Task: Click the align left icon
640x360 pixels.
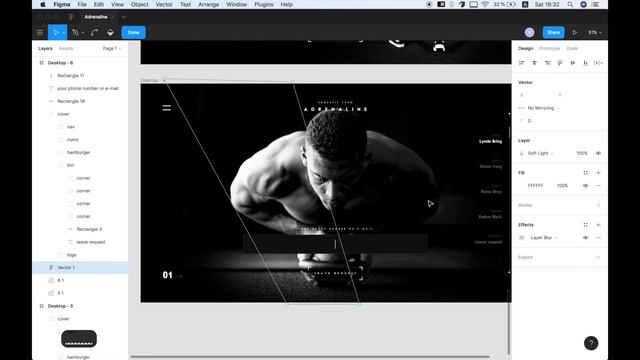Action: click(x=521, y=63)
